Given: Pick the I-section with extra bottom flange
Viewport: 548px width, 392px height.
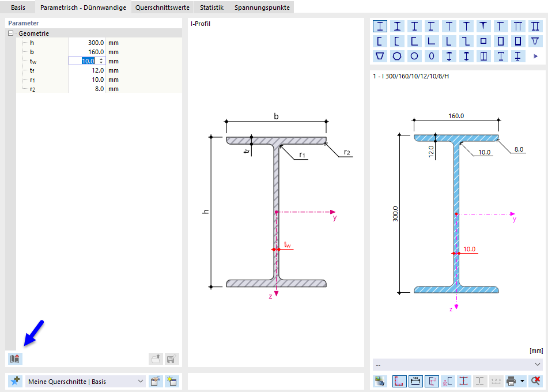Looking at the screenshot, I should tap(518, 56).
